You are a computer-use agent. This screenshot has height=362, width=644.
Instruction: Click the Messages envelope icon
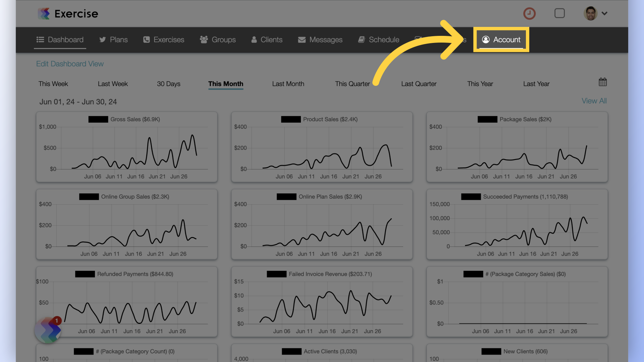pyautogui.click(x=302, y=40)
